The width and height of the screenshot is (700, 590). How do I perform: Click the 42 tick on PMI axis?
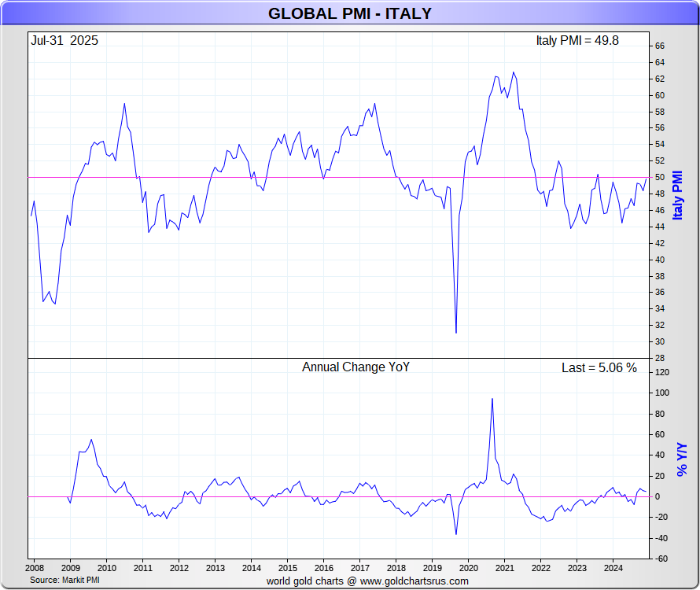[660, 243]
